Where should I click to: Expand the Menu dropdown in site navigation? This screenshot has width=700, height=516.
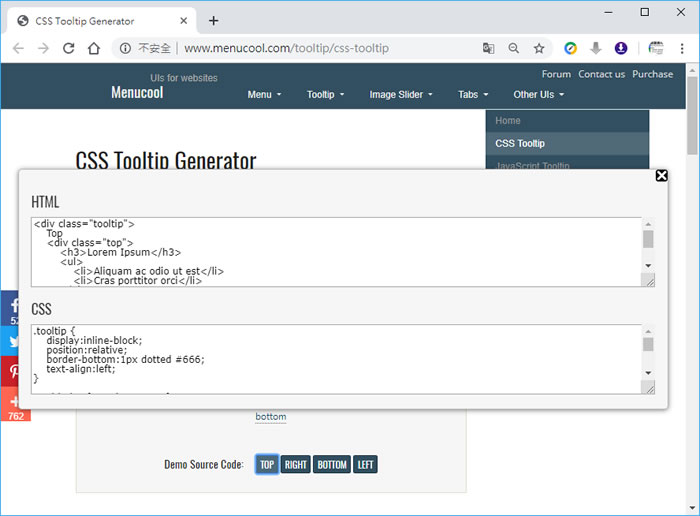(264, 95)
